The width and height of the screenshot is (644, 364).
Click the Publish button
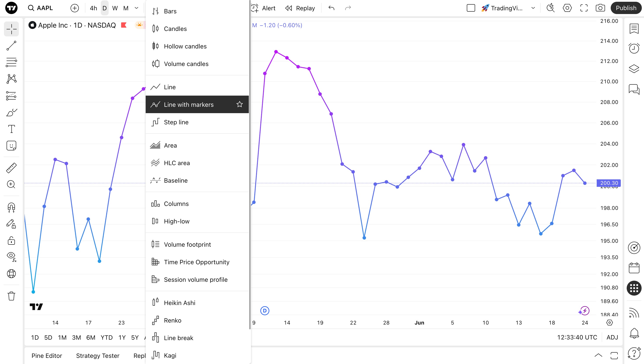(x=626, y=8)
